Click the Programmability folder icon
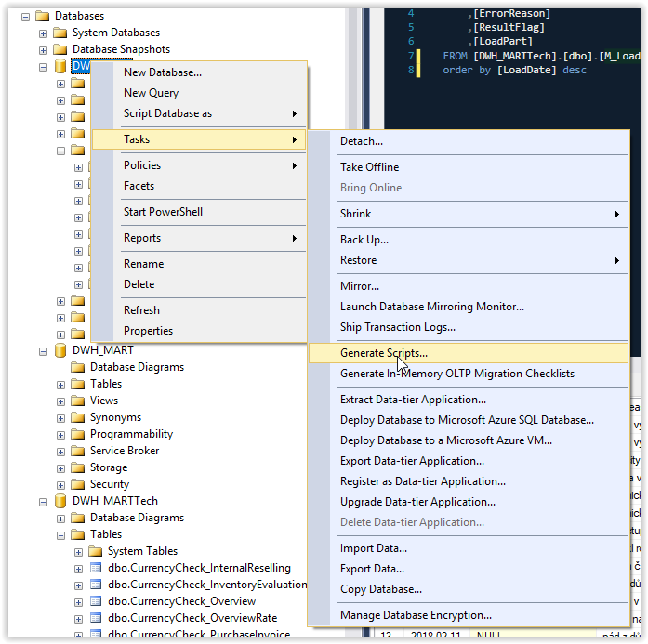This screenshot has height=644, width=648. [78, 434]
